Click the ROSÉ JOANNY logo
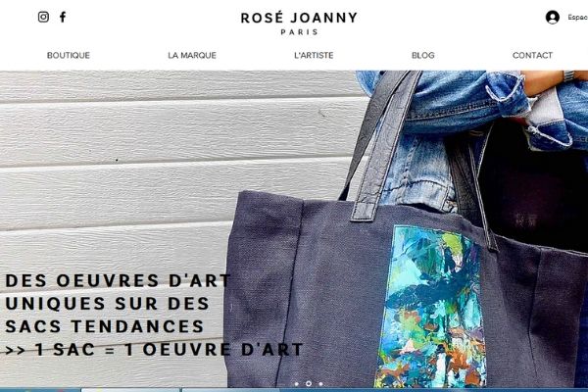 pyautogui.click(x=299, y=18)
